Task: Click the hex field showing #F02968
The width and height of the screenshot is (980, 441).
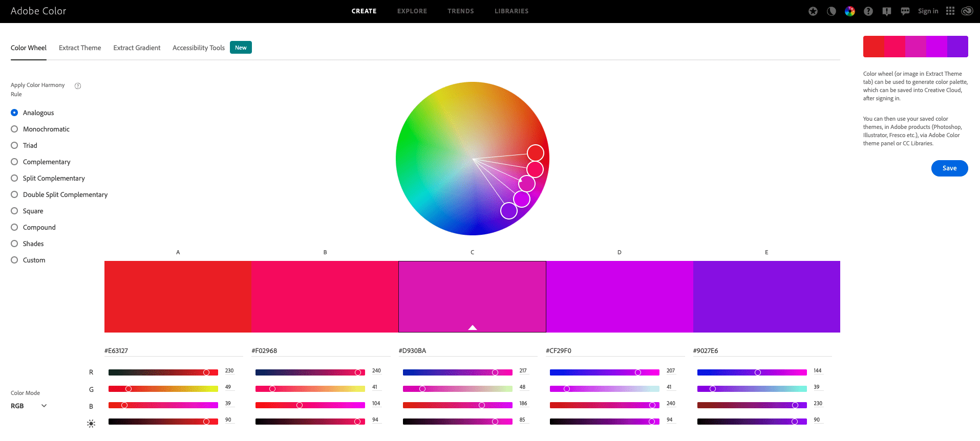Action: tap(321, 351)
